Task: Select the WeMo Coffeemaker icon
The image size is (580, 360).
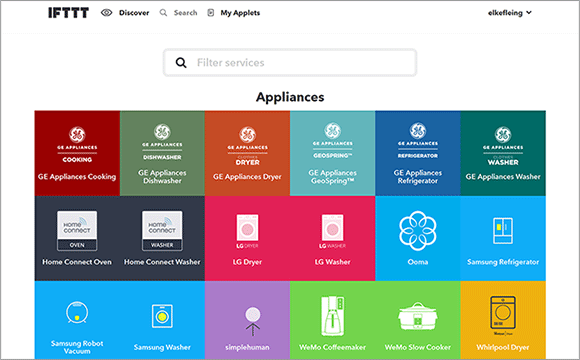Action: click(x=333, y=316)
